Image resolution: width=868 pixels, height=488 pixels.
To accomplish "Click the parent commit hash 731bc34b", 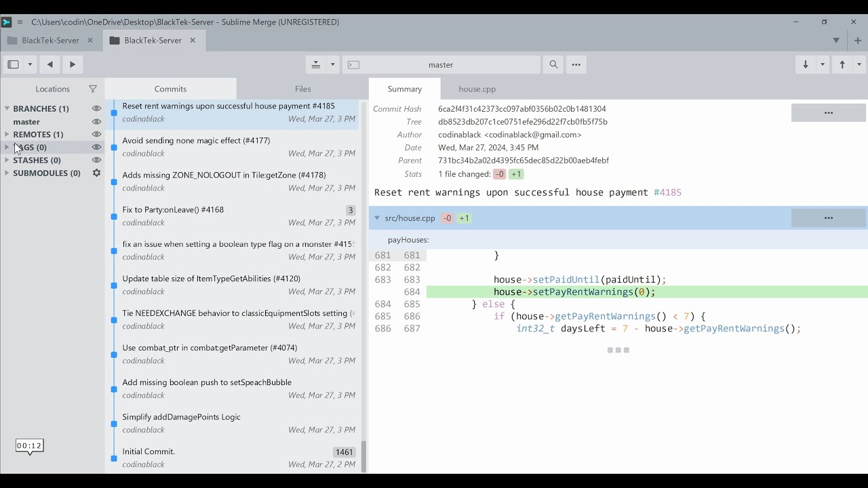I will click(x=524, y=161).
